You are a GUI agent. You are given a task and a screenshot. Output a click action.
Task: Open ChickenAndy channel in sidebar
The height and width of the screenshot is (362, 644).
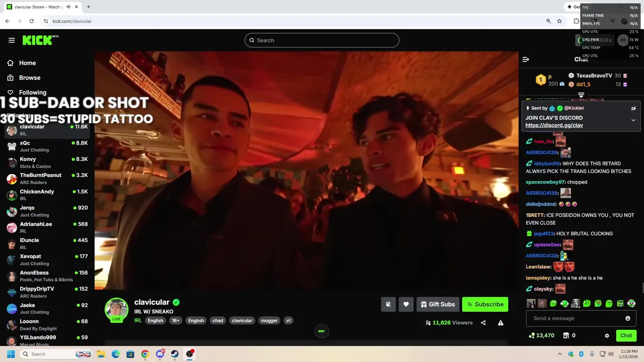click(x=47, y=195)
